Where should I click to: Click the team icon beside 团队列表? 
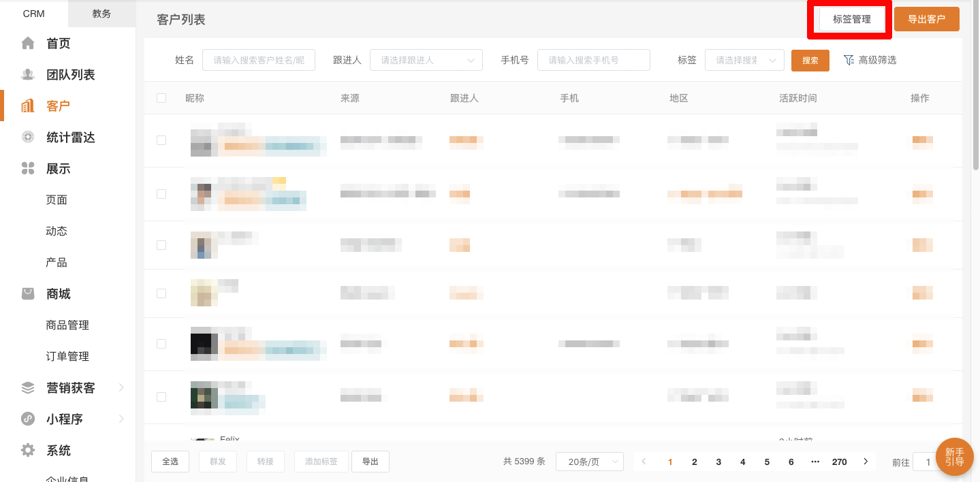point(28,75)
